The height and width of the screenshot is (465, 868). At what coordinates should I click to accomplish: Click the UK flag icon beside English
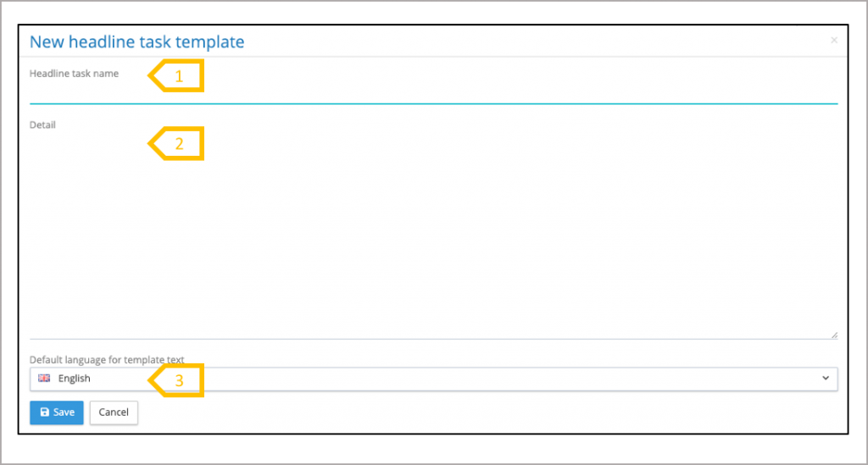[x=44, y=379]
